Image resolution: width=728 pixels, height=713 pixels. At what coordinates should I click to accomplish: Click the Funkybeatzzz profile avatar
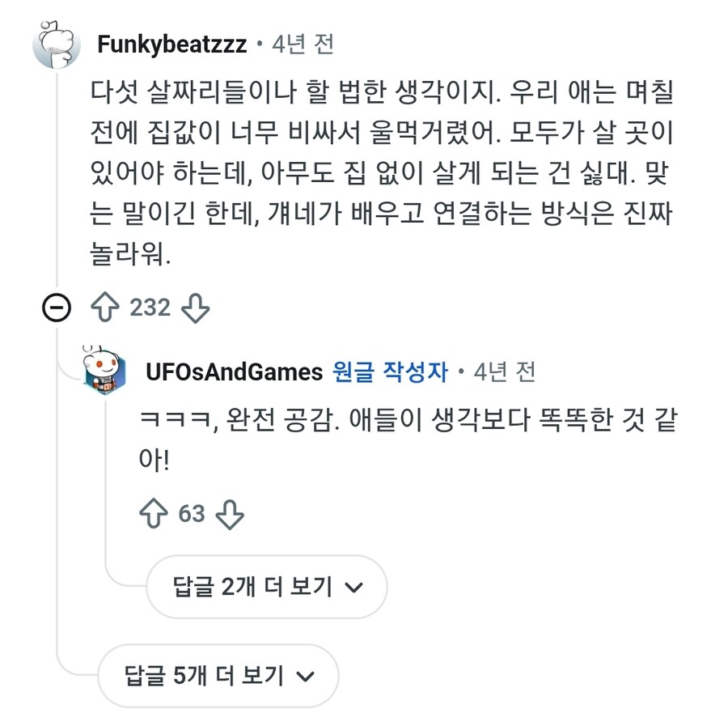[57, 44]
